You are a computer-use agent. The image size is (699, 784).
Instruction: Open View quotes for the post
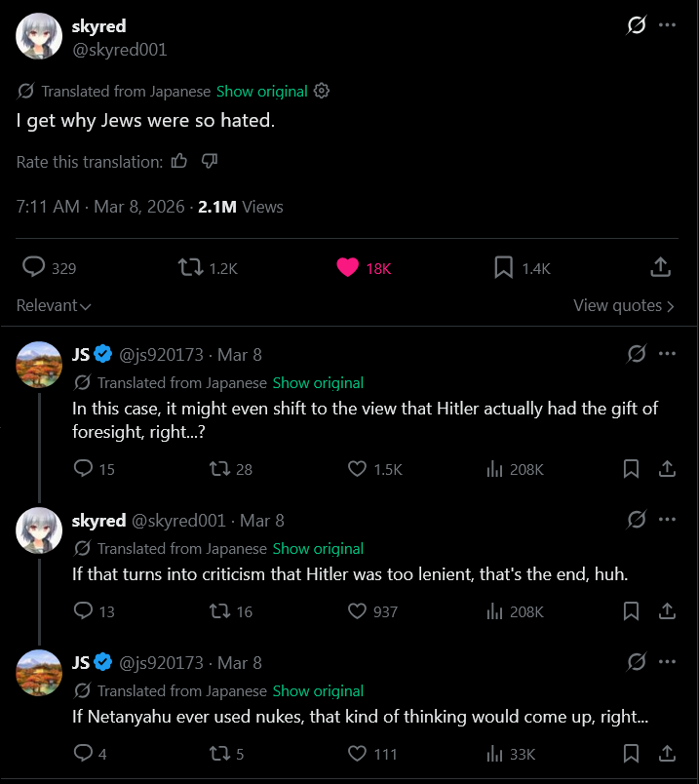click(623, 305)
